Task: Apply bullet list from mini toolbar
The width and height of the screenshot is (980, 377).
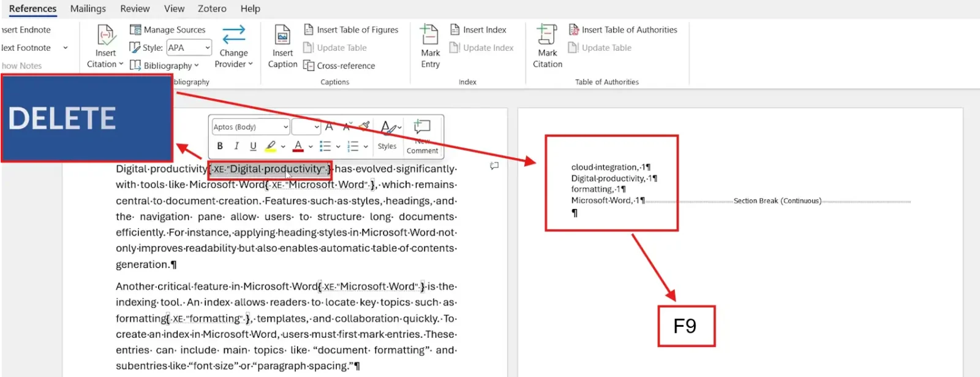Action: pyautogui.click(x=325, y=146)
